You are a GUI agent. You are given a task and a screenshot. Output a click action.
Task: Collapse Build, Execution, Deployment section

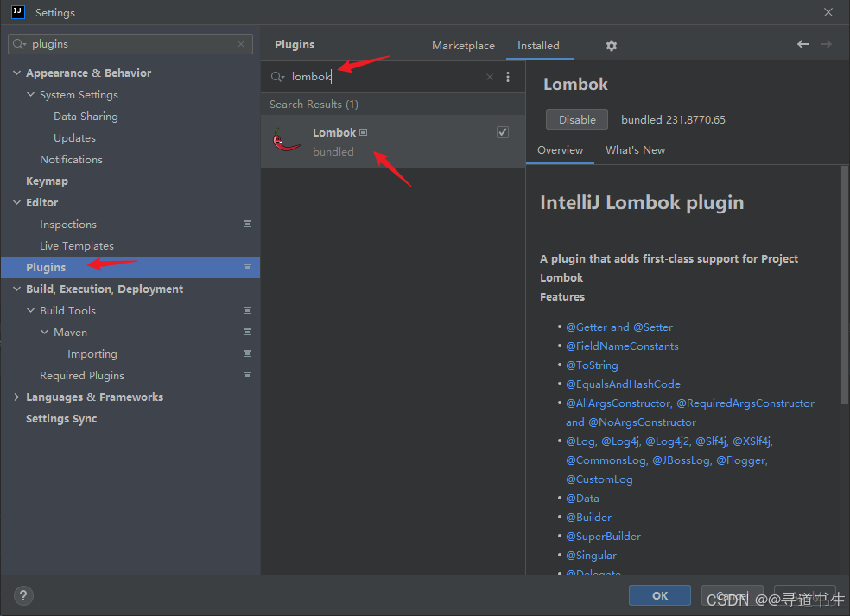[16, 289]
